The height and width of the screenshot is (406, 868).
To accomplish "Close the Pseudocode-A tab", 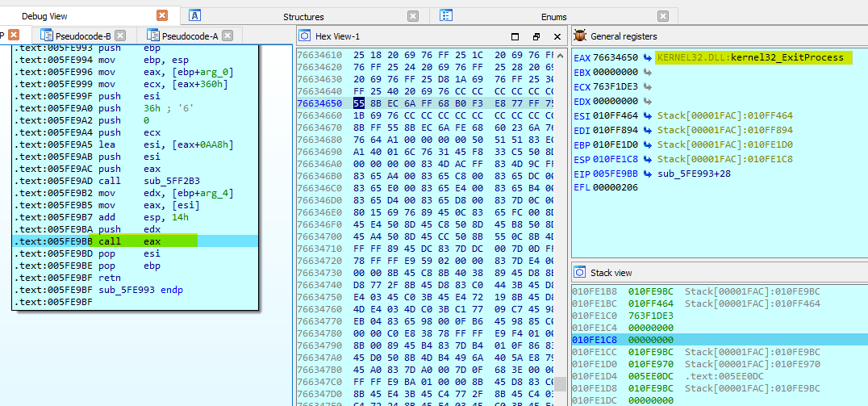I will [x=227, y=36].
